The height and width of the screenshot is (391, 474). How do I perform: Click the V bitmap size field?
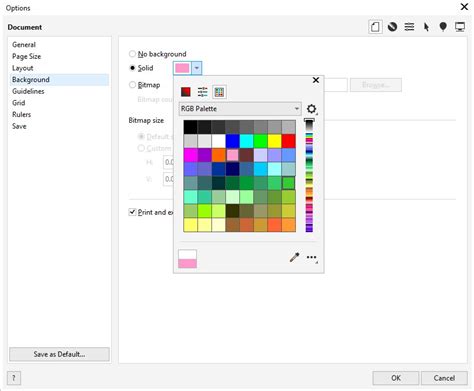(169, 179)
